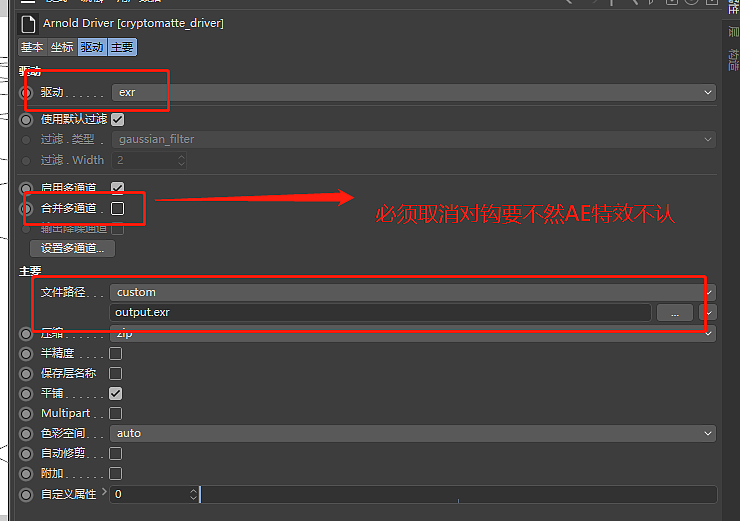The image size is (740, 521).
Task: Toggle keyframe dot for 平铺
Action: [x=26, y=394]
